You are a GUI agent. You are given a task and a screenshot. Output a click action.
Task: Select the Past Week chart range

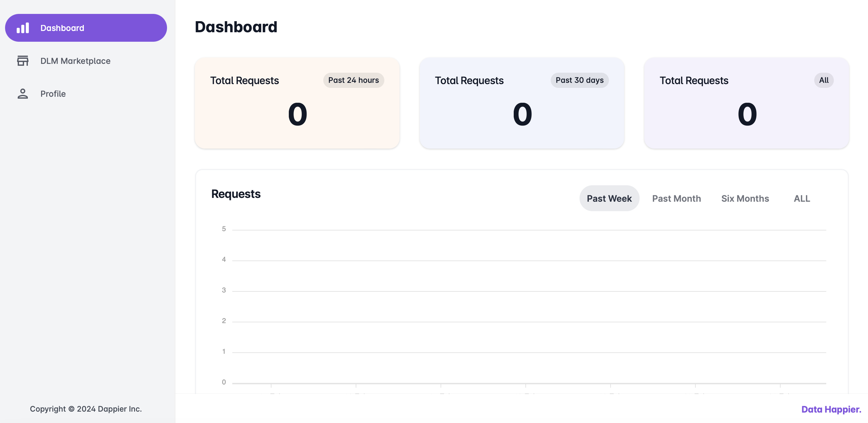pyautogui.click(x=609, y=198)
